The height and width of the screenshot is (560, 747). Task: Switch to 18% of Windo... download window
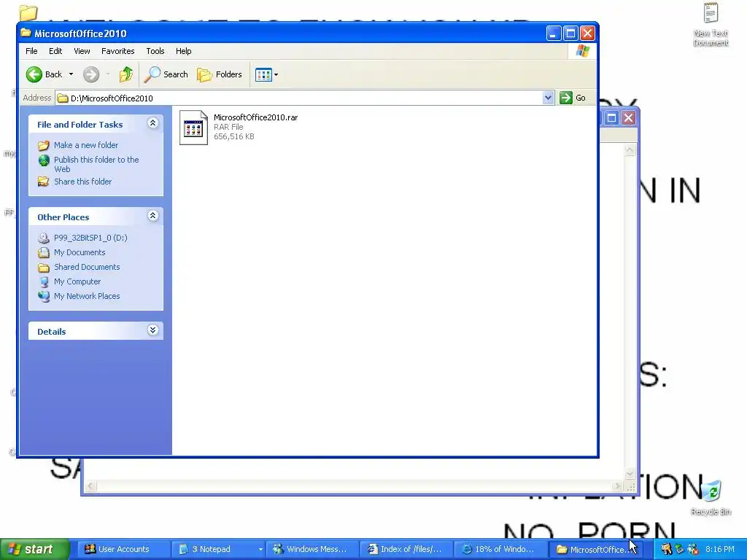coord(500,549)
